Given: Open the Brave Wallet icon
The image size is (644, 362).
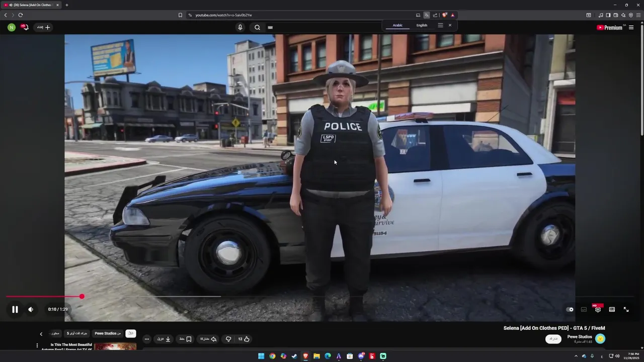Looking at the screenshot, I should click(x=615, y=15).
